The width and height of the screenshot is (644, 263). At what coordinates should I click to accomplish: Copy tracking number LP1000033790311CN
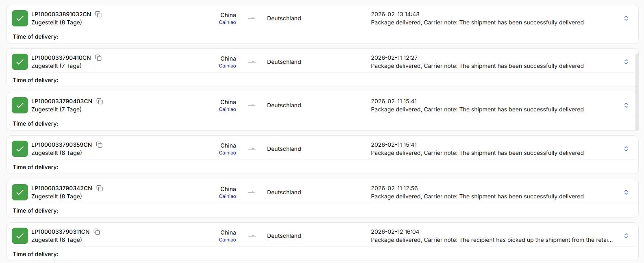[97, 232]
